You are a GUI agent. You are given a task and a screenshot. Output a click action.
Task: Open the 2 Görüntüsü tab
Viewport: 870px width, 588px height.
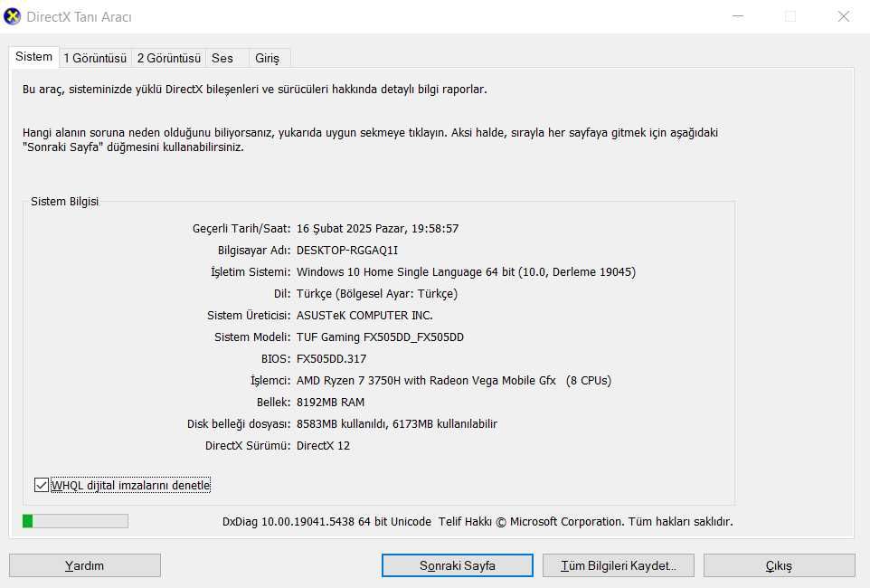(x=169, y=58)
